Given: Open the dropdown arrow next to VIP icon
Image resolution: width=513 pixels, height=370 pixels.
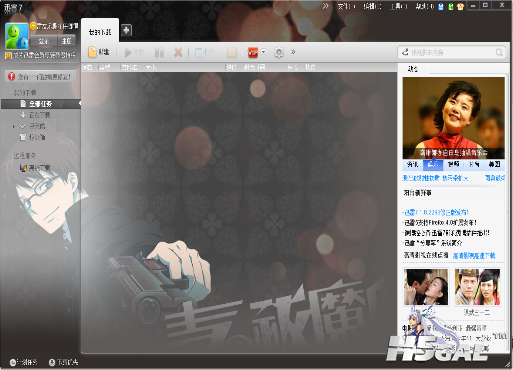Looking at the screenshot, I should 263,52.
